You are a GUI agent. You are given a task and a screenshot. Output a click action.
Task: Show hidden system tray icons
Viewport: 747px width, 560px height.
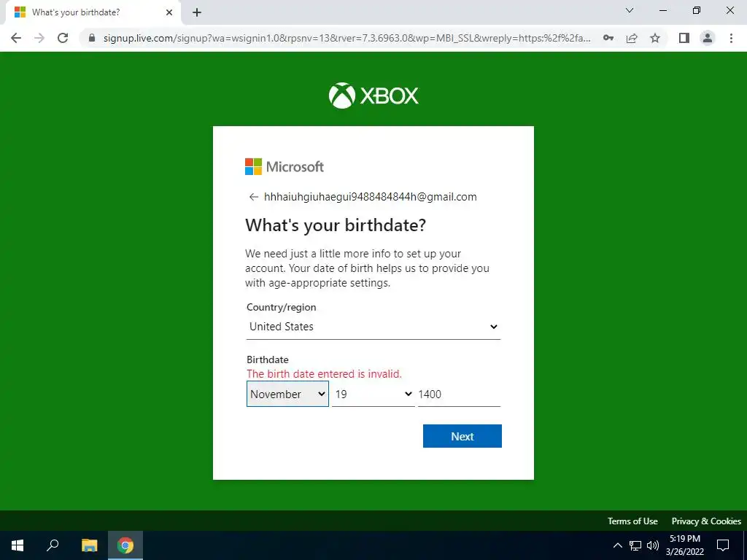[617, 545]
